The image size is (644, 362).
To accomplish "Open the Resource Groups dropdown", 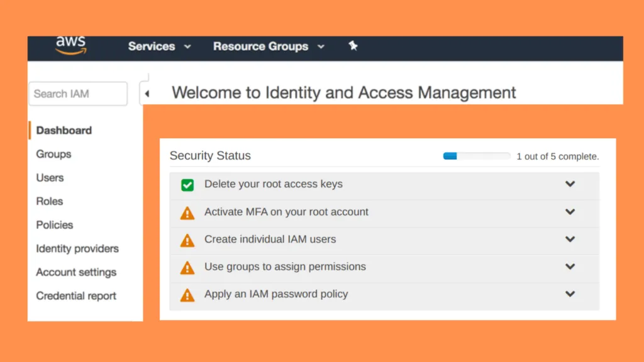I will pyautogui.click(x=269, y=47).
